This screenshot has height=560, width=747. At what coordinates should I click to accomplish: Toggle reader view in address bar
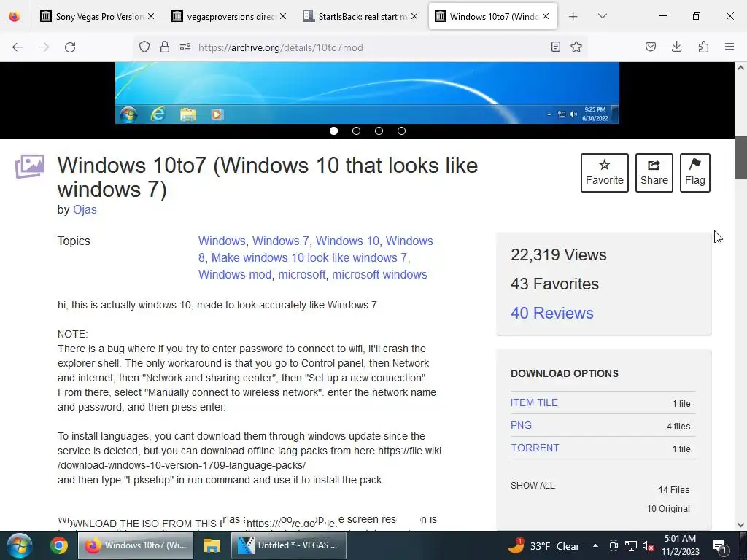[555, 47]
